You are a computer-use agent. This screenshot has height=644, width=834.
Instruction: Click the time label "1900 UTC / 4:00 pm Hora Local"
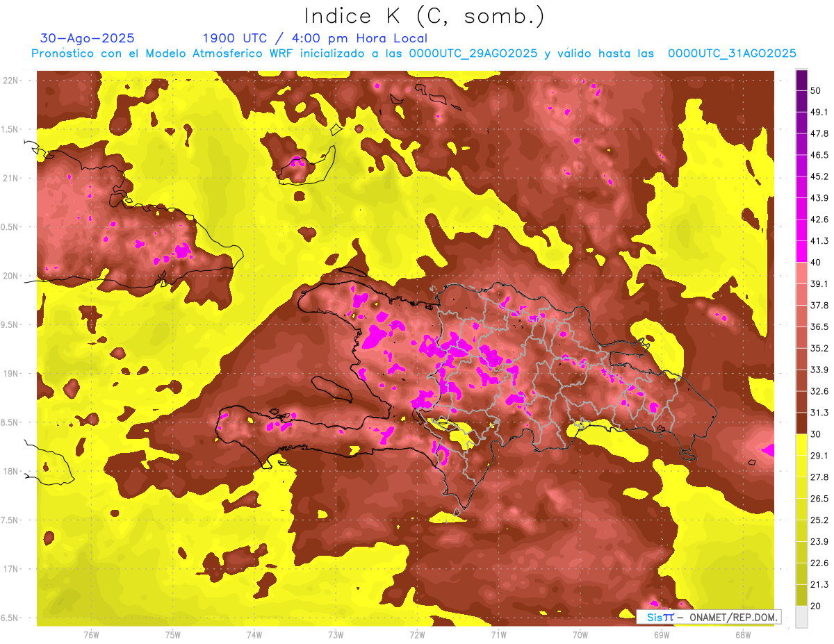pos(315,38)
